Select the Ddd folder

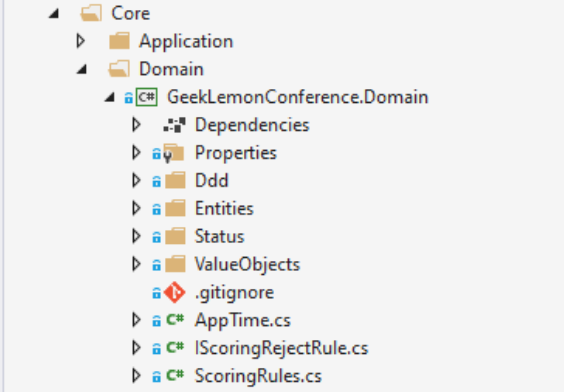click(212, 181)
